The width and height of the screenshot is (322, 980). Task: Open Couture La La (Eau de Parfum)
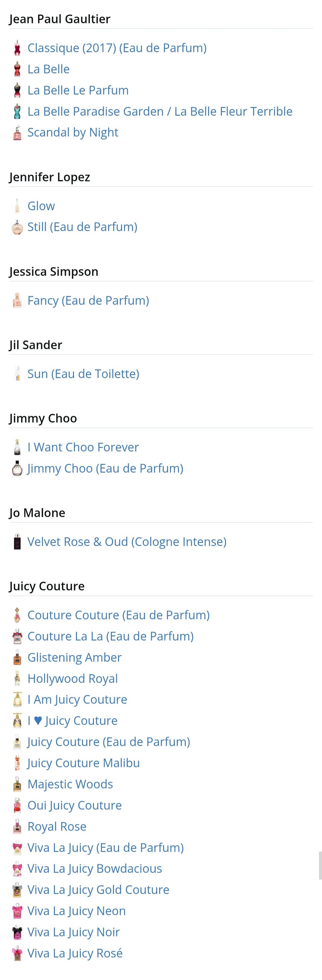click(x=110, y=636)
